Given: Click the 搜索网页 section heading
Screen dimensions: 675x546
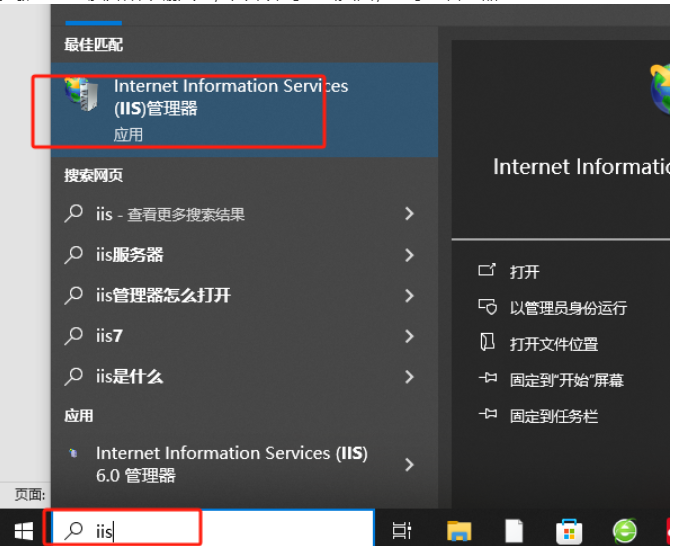Looking at the screenshot, I should (x=93, y=175).
